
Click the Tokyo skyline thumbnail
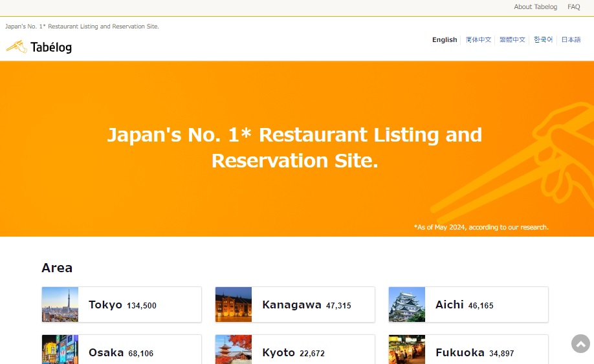[x=60, y=305]
